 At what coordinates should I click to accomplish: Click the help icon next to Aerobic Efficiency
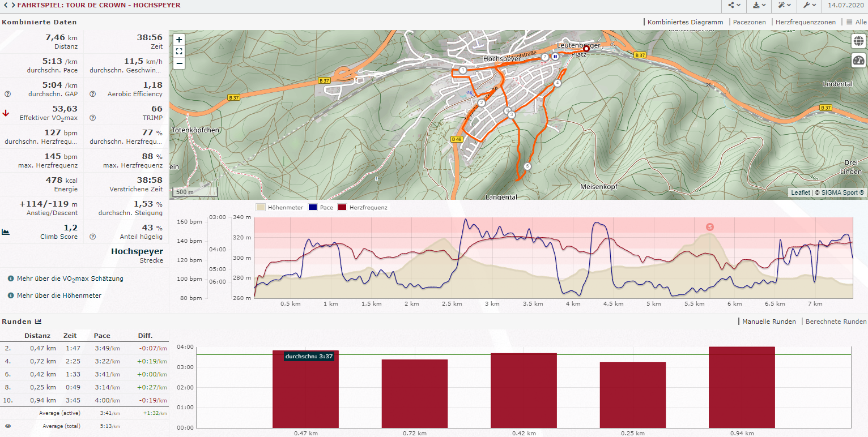(x=92, y=94)
